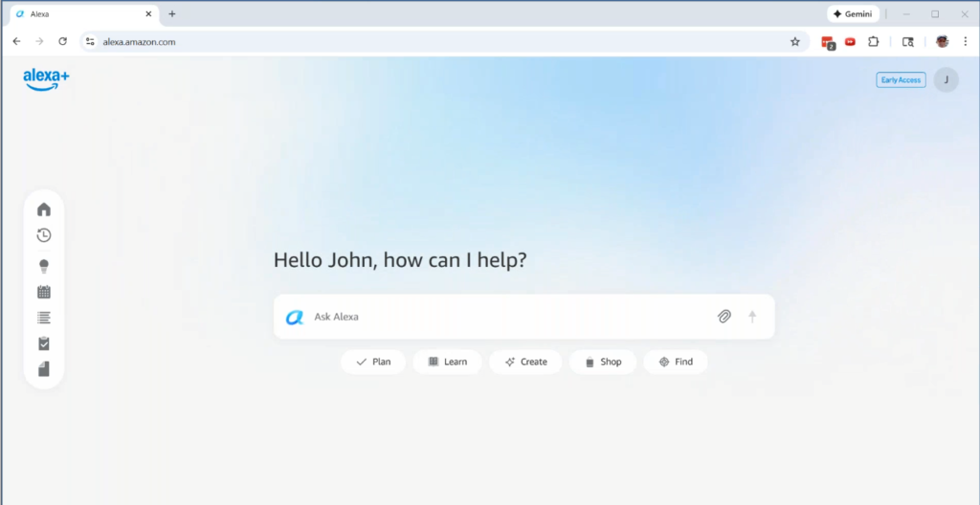Select the Learn suggestion chip
Image resolution: width=980 pixels, height=505 pixels.
(447, 362)
